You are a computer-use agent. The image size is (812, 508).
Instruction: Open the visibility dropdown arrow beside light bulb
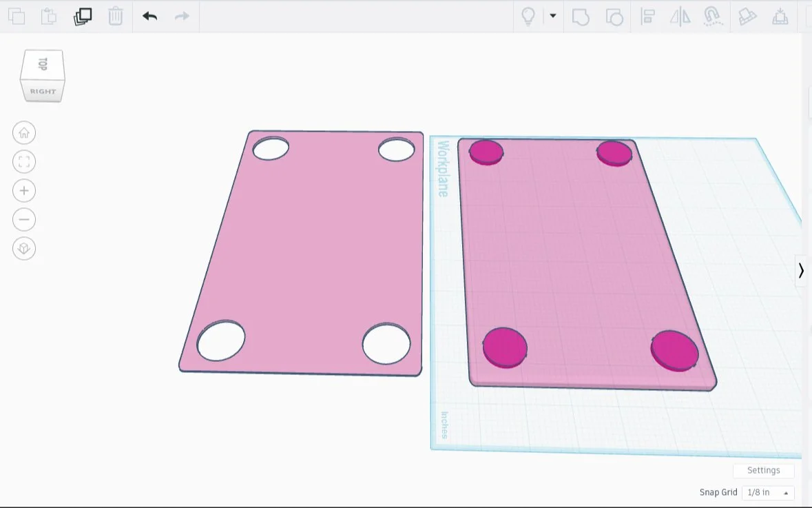(552, 16)
